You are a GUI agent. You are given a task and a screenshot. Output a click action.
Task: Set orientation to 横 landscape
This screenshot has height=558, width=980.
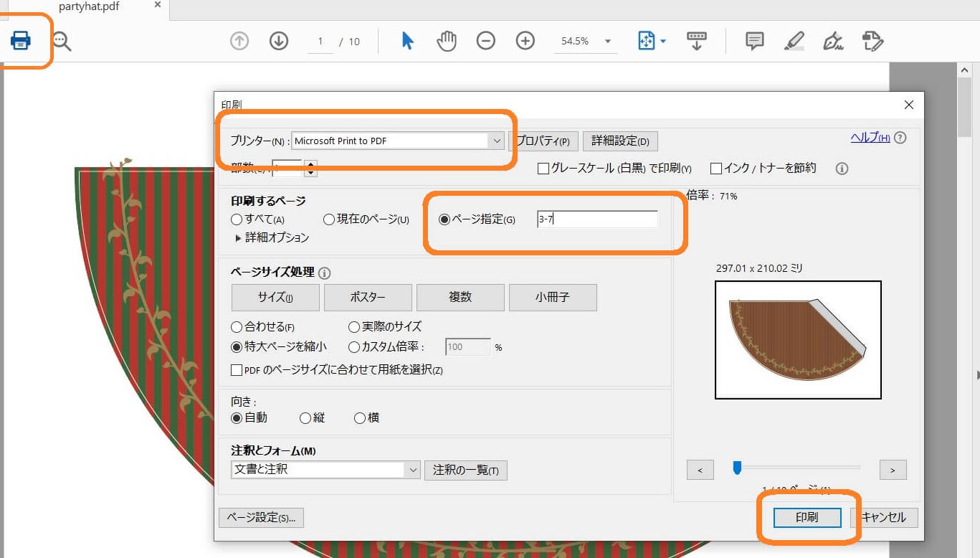point(360,418)
